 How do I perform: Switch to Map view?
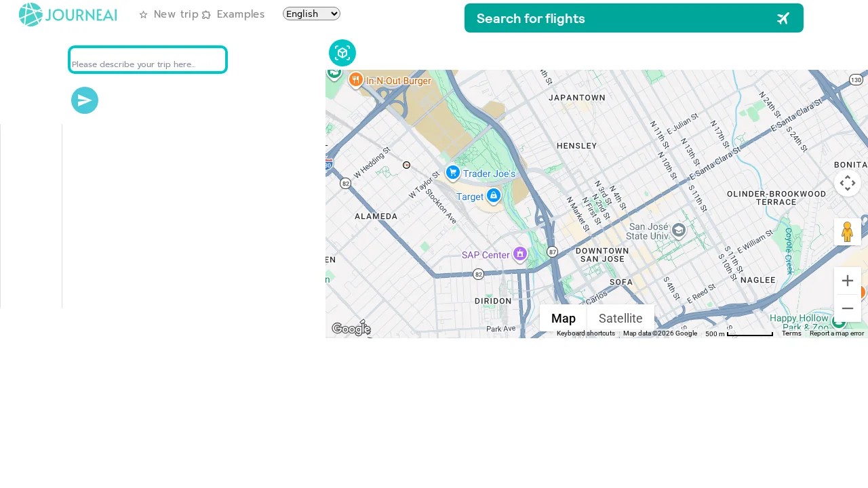tap(564, 318)
